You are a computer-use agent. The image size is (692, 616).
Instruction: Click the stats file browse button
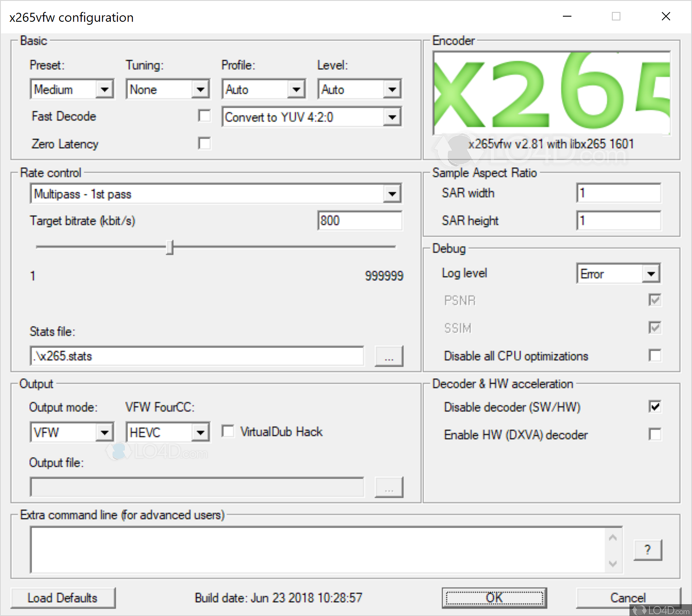click(x=389, y=356)
